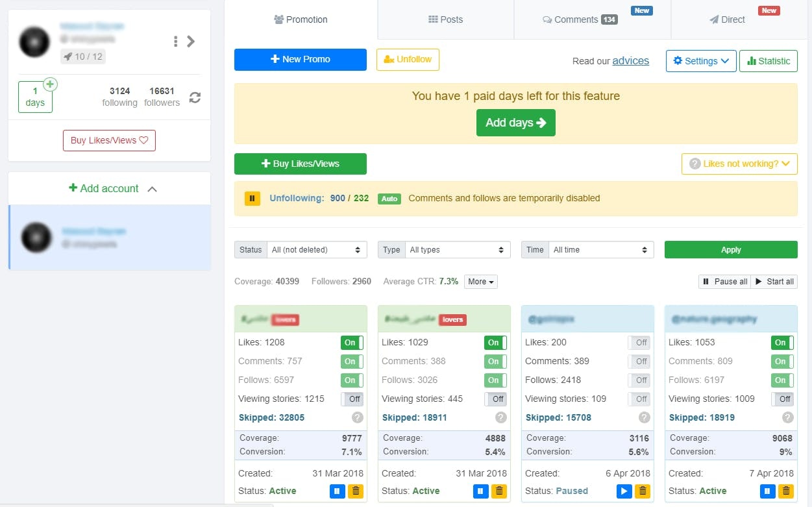Image resolution: width=812 pixels, height=507 pixels.
Task: Click the question mark next to Skipped 32805
Action: (357, 417)
